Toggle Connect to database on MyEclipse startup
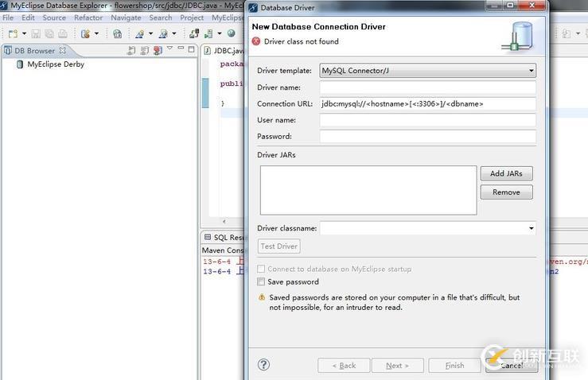Viewport: 588px width, 380px height. point(261,269)
